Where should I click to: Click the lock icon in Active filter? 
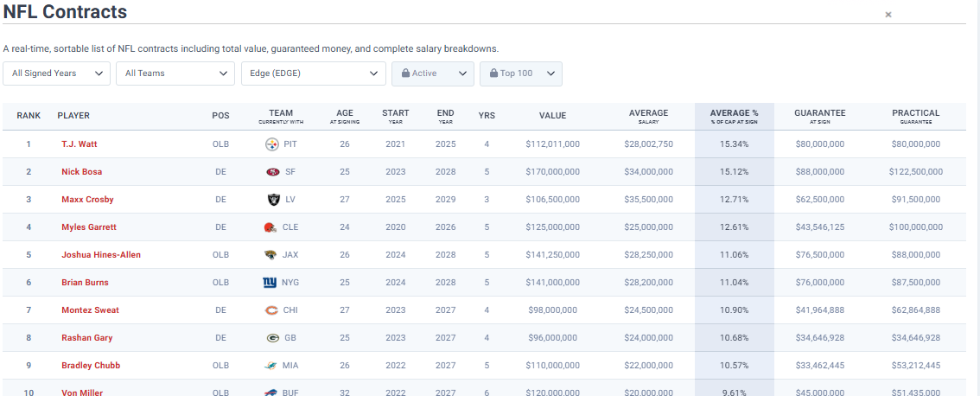pyautogui.click(x=405, y=73)
